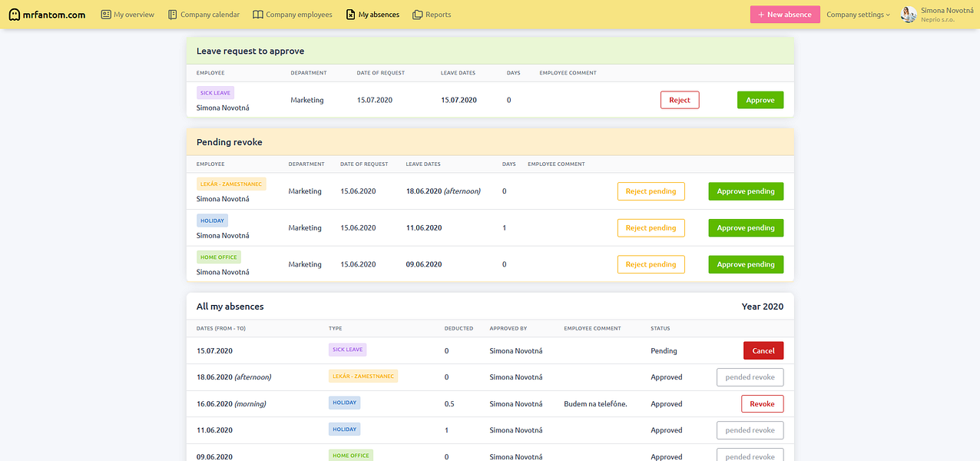Click user name Simona Novotná in header
The width and height of the screenshot is (980, 461).
(x=947, y=10)
